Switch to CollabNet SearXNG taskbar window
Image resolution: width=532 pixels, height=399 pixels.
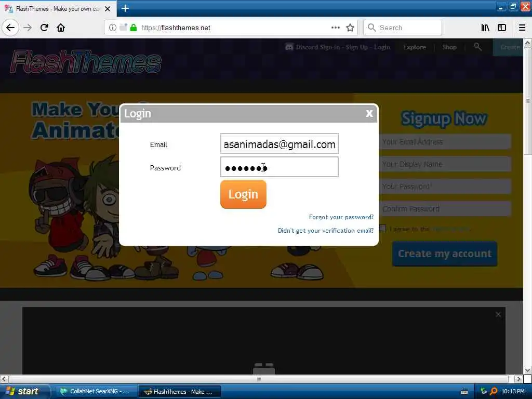96,392
